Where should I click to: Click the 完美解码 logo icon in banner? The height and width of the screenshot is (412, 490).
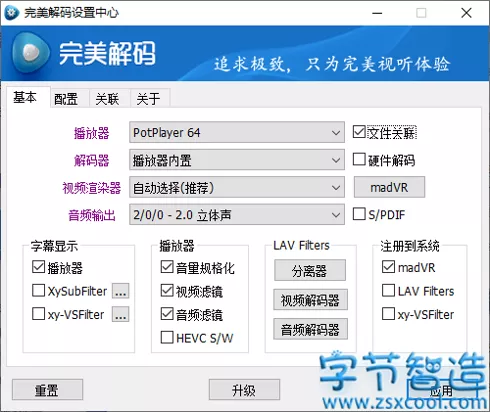tap(31, 52)
